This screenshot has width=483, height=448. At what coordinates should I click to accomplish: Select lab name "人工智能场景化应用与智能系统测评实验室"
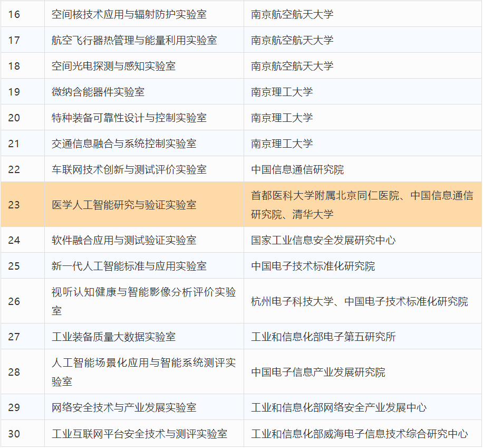(144, 372)
